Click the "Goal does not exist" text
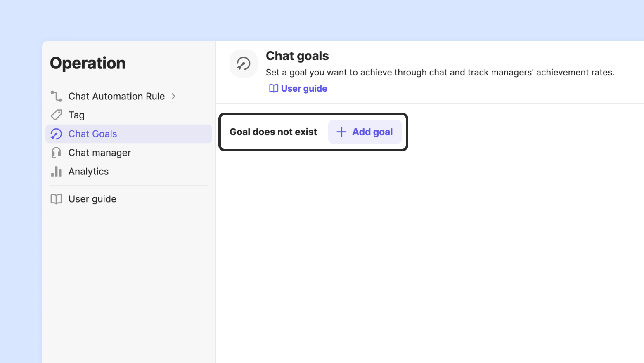The width and height of the screenshot is (644, 363). point(273,132)
